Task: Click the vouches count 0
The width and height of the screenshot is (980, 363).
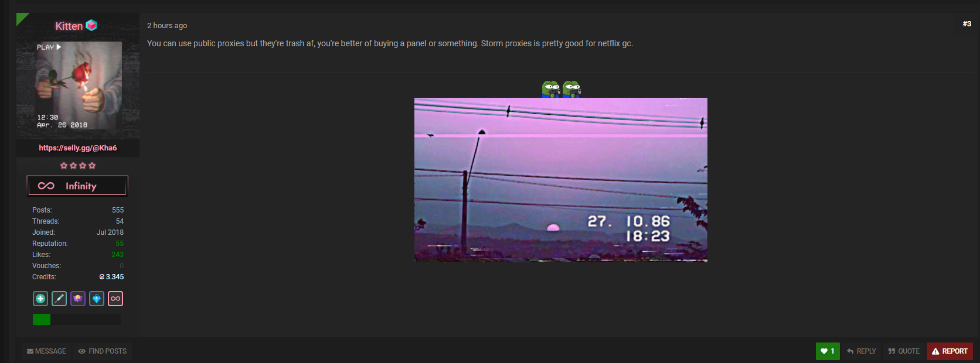Action: pyautogui.click(x=122, y=266)
